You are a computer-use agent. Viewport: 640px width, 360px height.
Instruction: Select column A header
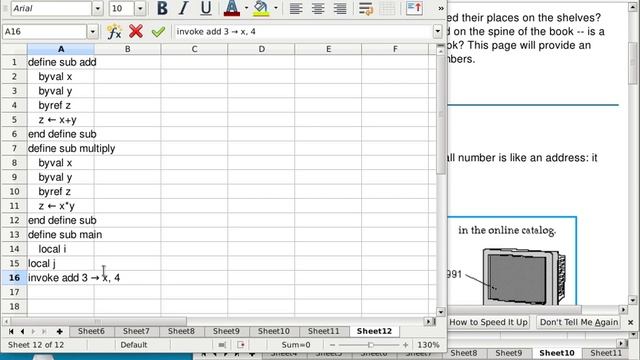tap(61, 49)
